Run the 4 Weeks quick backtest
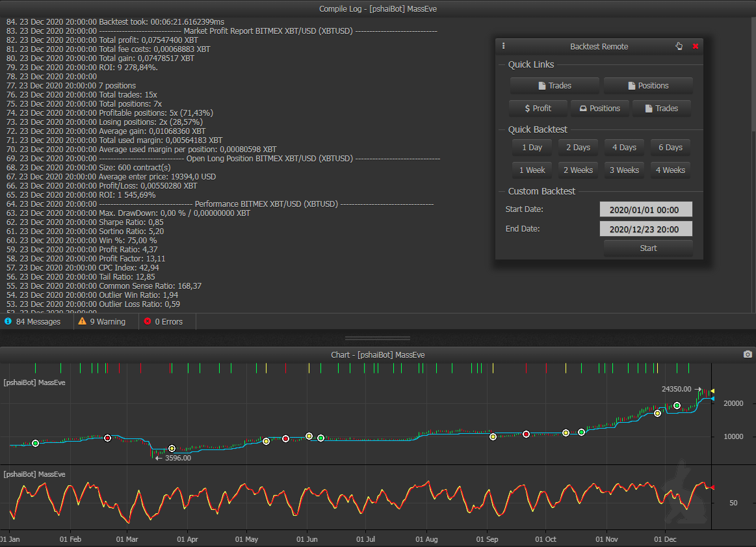 (670, 170)
